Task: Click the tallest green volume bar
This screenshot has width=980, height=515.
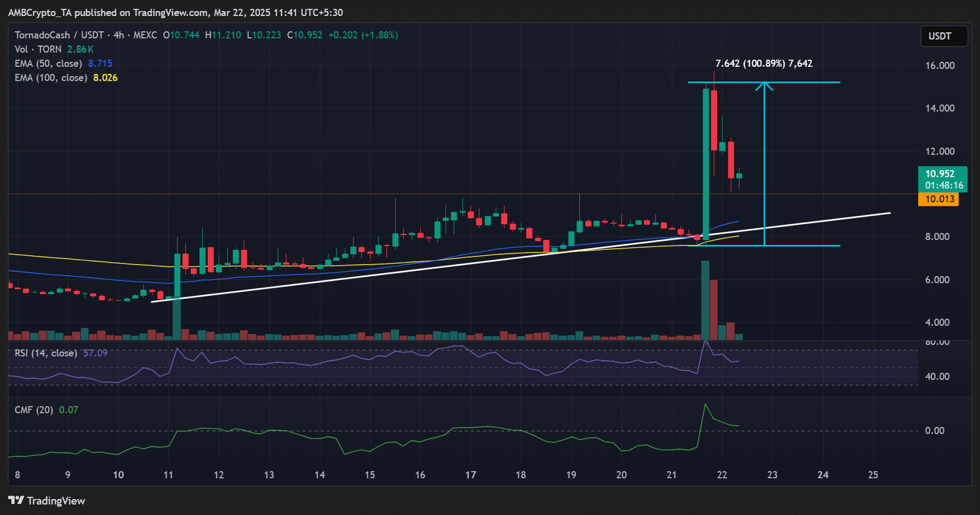Action: point(705,300)
